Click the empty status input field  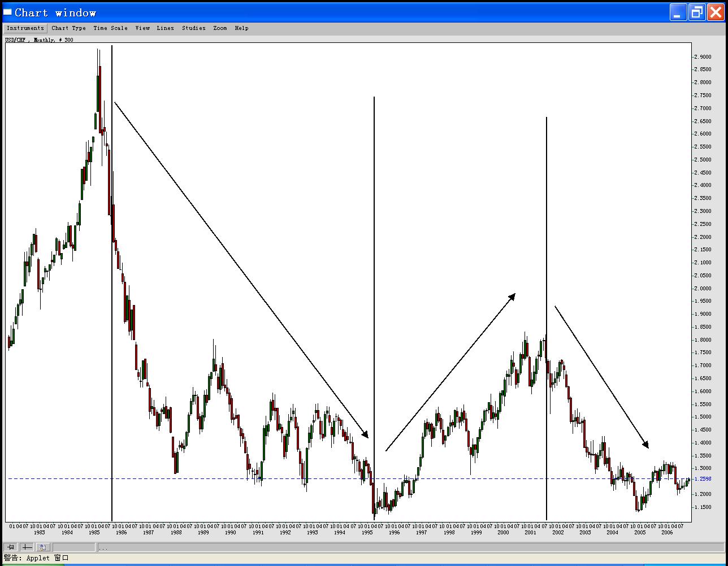pos(74,547)
